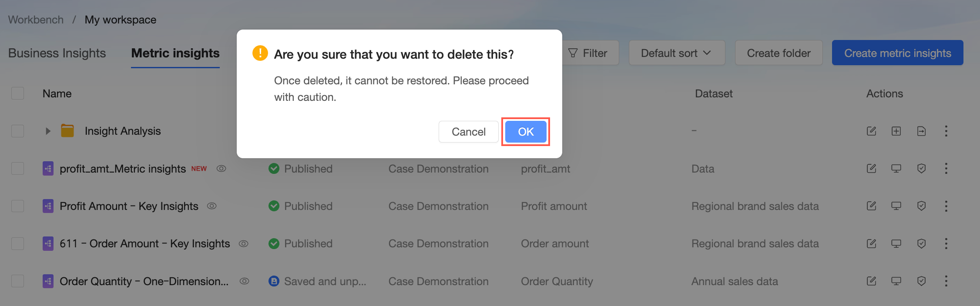Click the move icon for Insight Analysis folder
The image size is (980, 306).
pos(921,131)
